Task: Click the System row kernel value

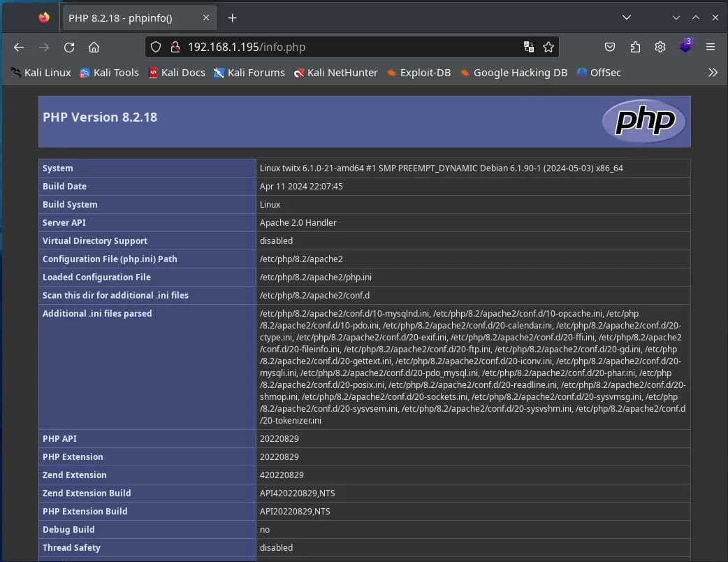Action: tap(441, 168)
